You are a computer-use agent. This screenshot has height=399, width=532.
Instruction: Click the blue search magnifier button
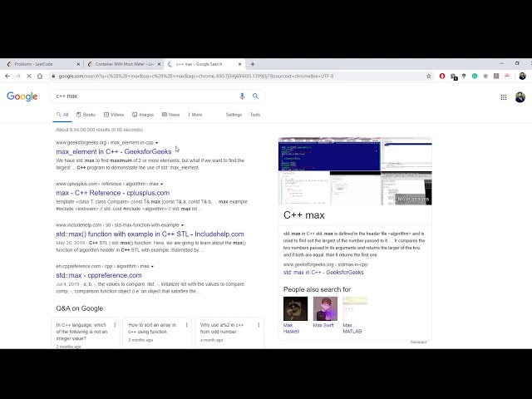click(255, 96)
